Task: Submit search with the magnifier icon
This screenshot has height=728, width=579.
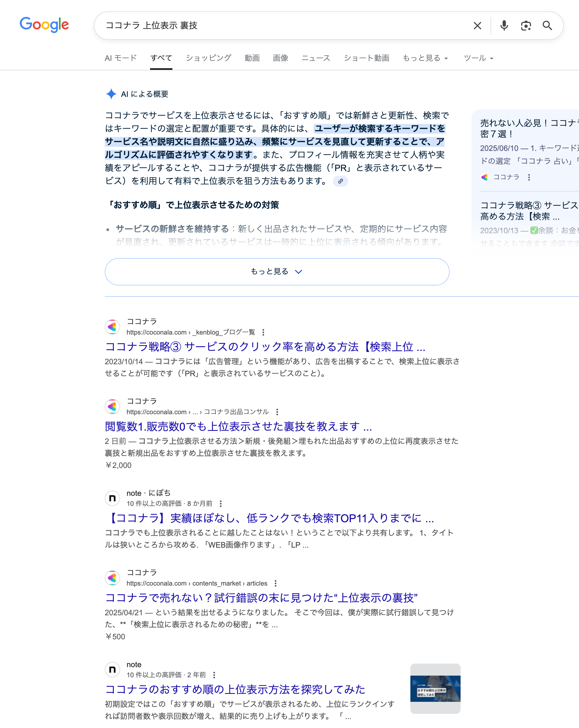Action: (547, 26)
